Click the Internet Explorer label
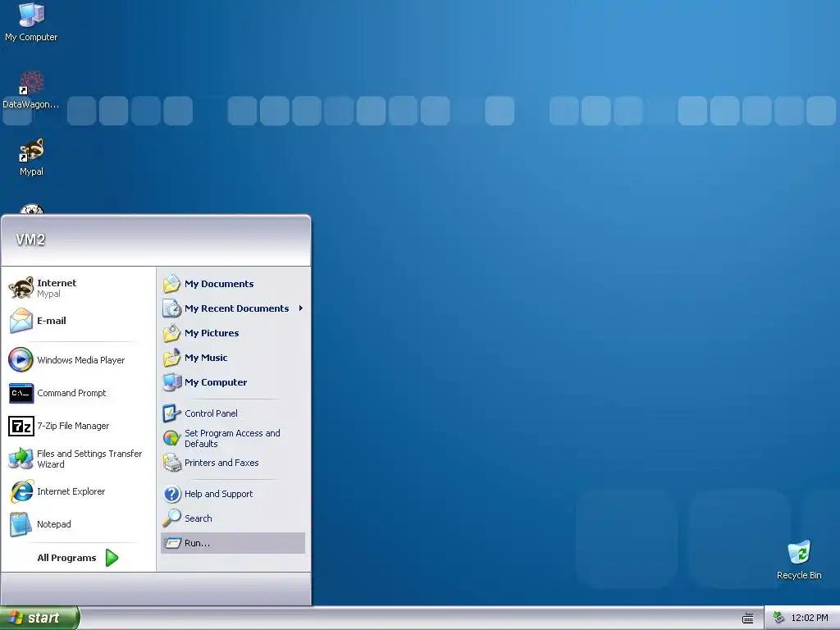This screenshot has width=840, height=630. [71, 492]
